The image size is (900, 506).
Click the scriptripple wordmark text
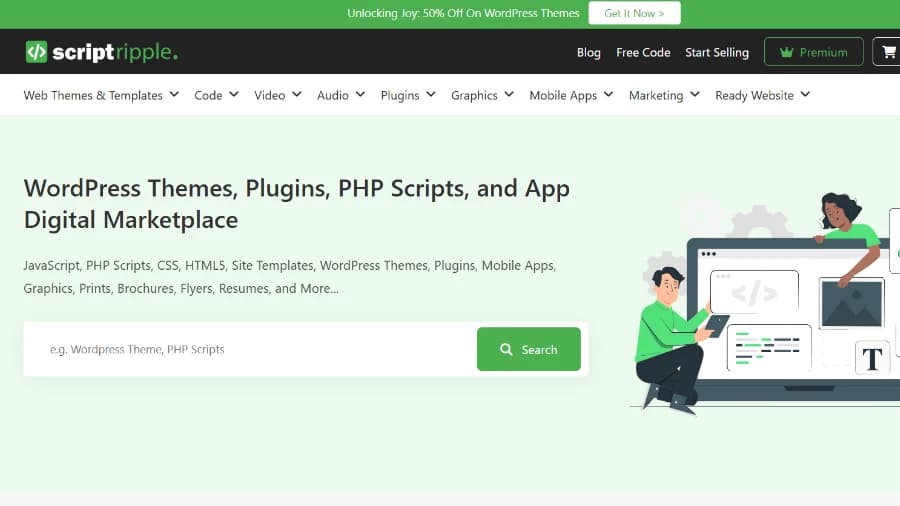(x=115, y=52)
